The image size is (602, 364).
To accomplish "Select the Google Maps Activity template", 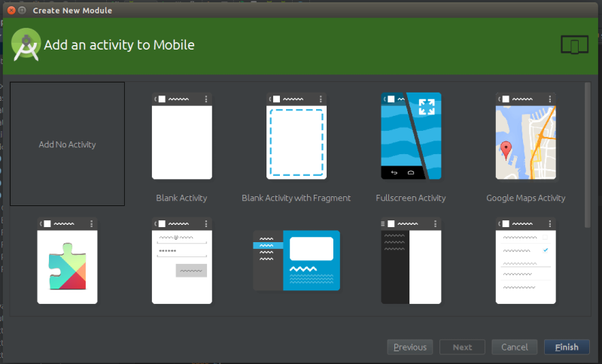I will [525, 137].
